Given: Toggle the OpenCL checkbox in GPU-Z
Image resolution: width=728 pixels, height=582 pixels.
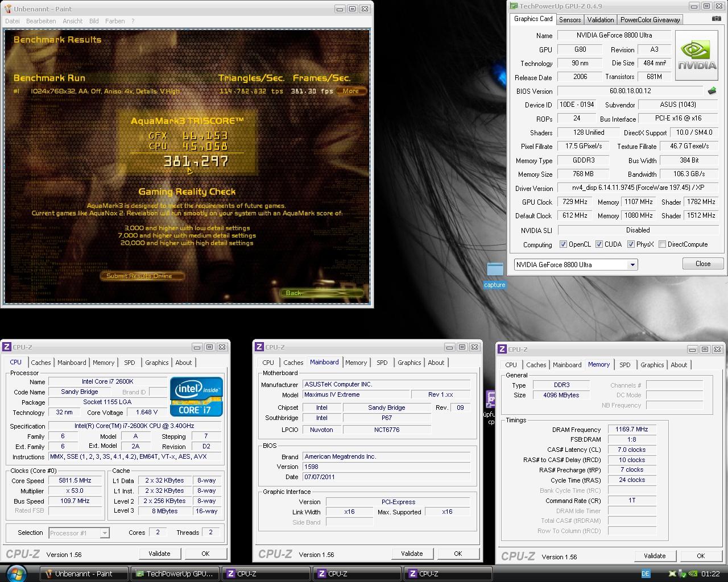Looking at the screenshot, I should 563,244.
